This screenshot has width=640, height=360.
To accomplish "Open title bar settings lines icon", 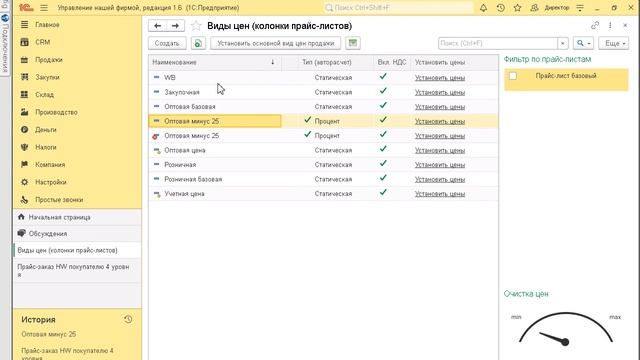I will point(580,8).
